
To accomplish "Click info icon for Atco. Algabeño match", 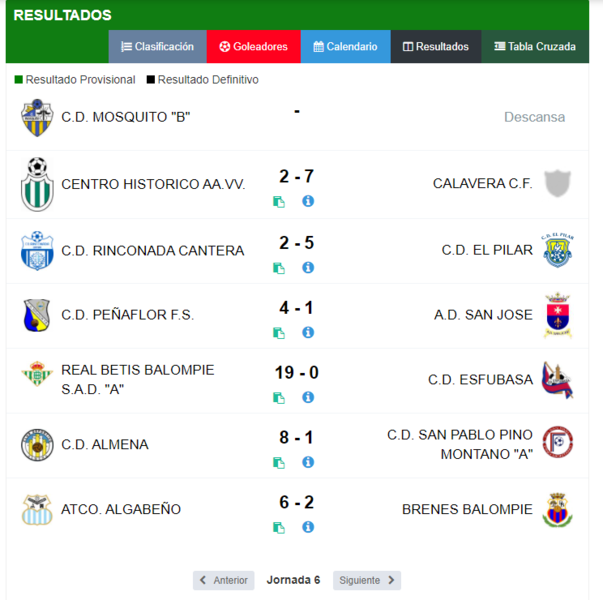I will [x=308, y=527].
